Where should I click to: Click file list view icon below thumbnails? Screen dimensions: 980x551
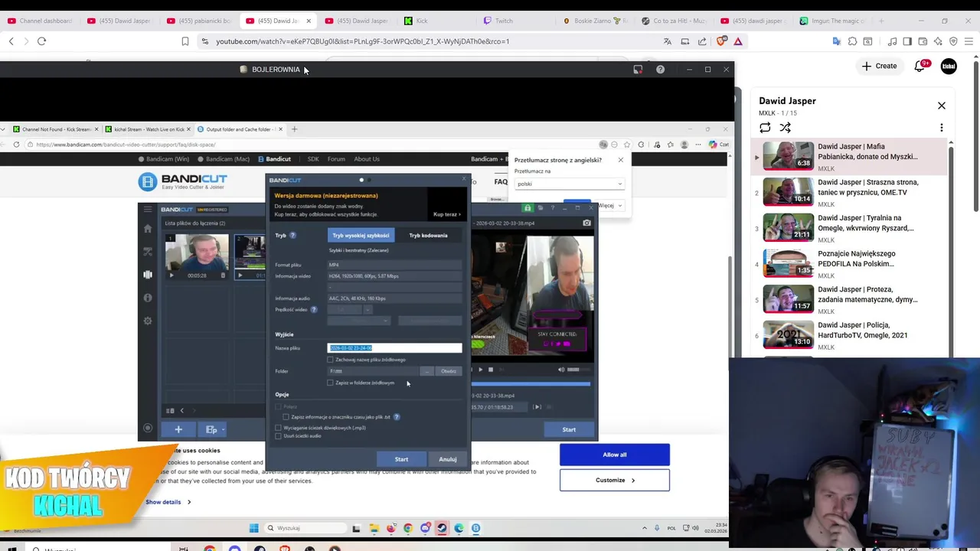click(x=170, y=411)
